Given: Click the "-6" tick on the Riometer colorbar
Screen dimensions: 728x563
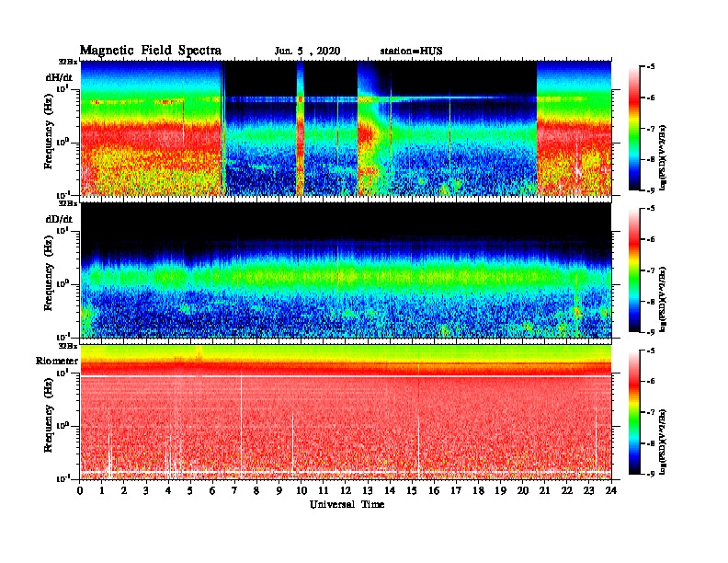Looking at the screenshot, I should (x=651, y=382).
